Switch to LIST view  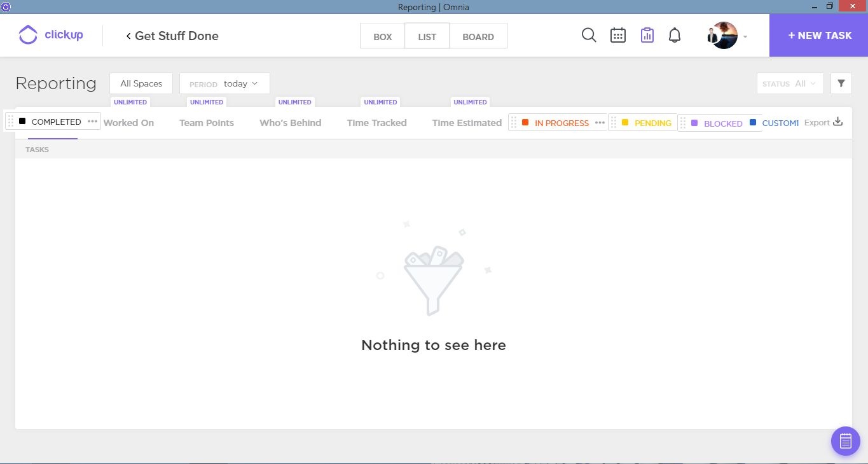427,36
